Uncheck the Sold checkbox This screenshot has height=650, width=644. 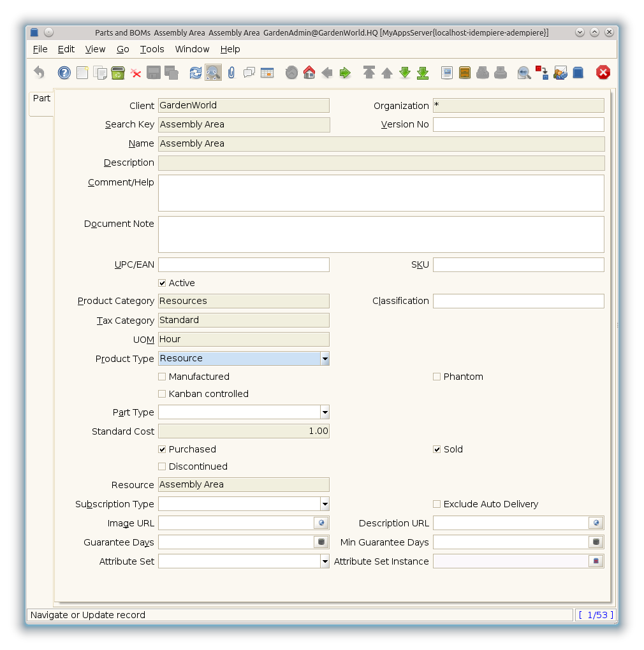pyautogui.click(x=437, y=449)
